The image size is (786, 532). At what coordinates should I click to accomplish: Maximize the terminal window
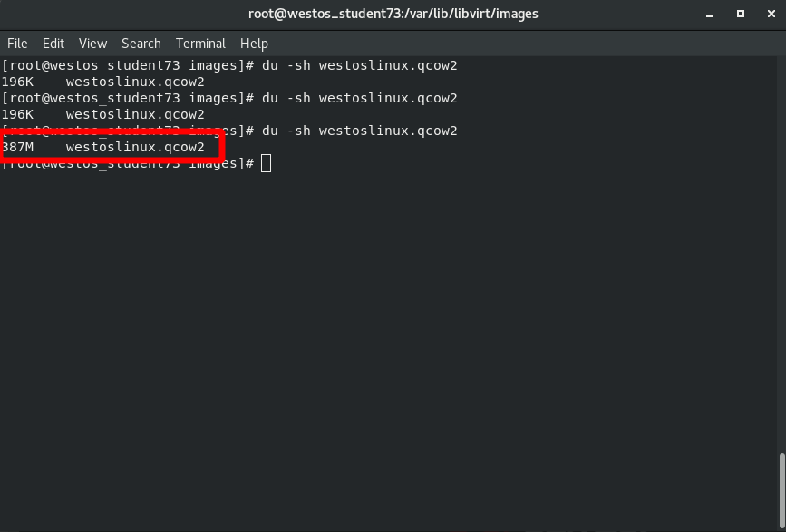(x=740, y=14)
